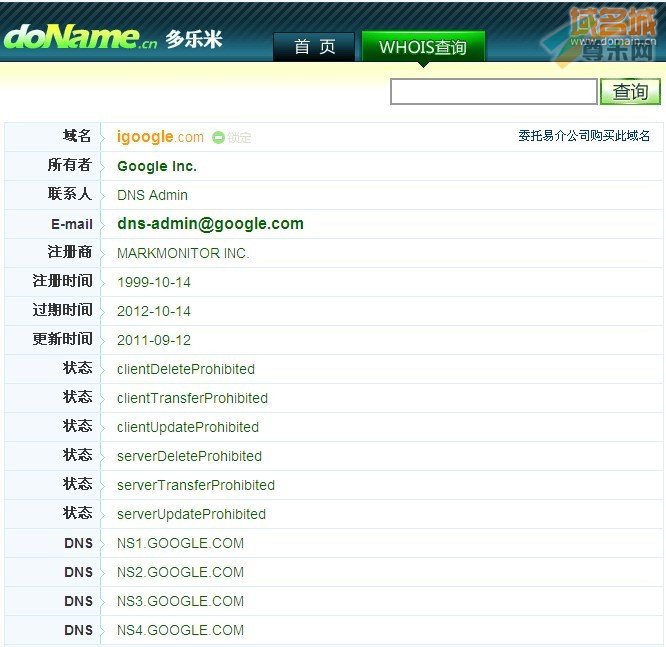Click the 域名 row label
Screen dimensions: 666x647
[77, 136]
